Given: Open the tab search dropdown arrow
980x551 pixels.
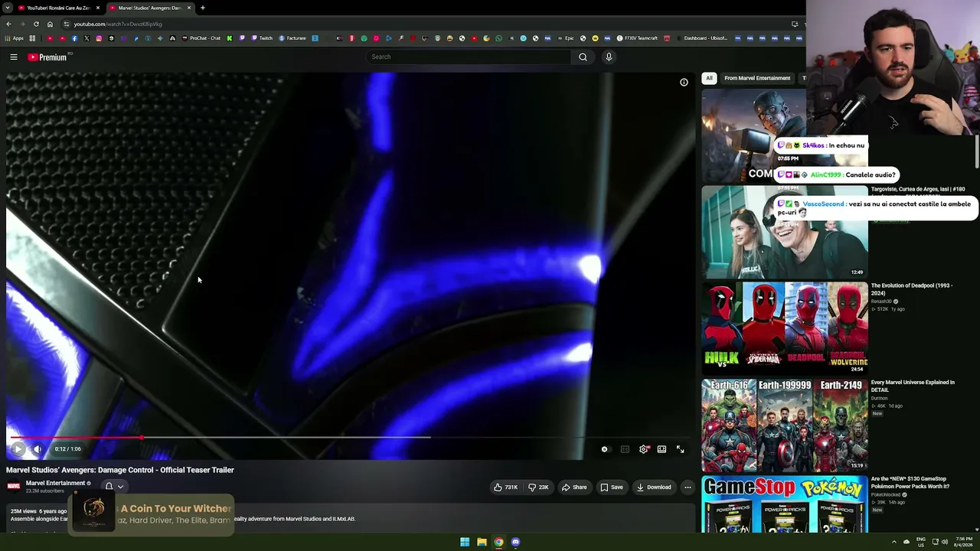Looking at the screenshot, I should (x=8, y=8).
